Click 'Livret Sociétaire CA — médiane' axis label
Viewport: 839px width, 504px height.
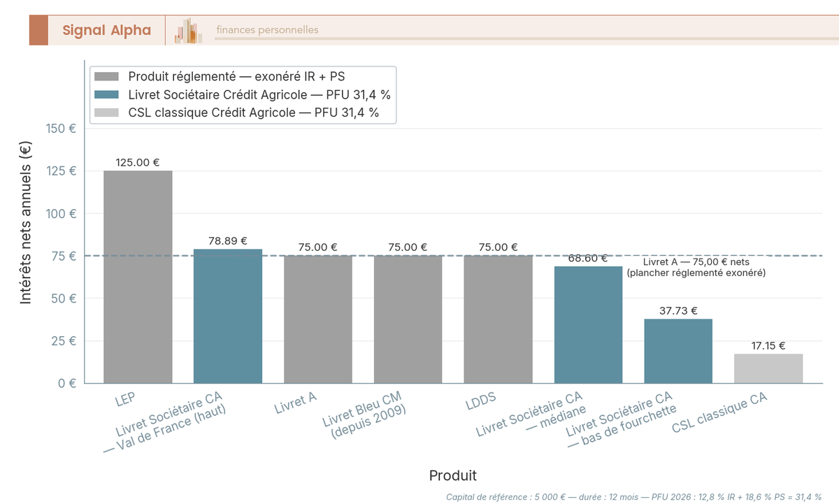tap(531, 416)
